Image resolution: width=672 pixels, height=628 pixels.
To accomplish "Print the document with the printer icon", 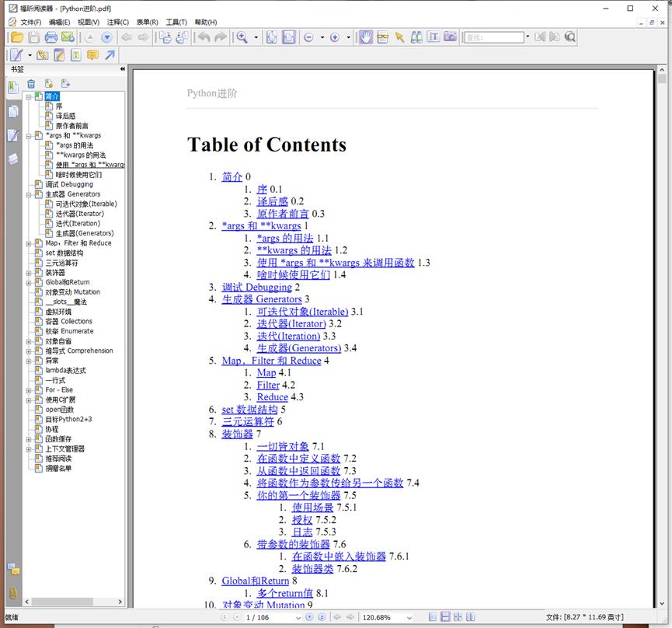I will (51, 37).
